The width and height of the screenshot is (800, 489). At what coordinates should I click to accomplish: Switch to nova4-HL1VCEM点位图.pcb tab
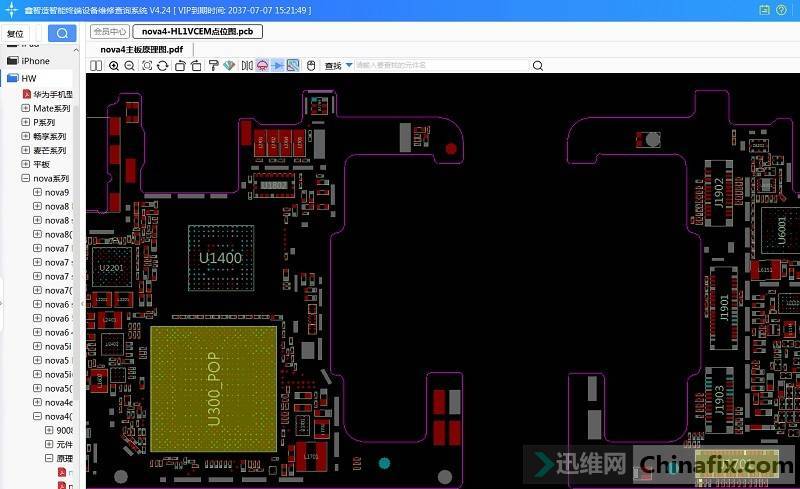click(197, 32)
